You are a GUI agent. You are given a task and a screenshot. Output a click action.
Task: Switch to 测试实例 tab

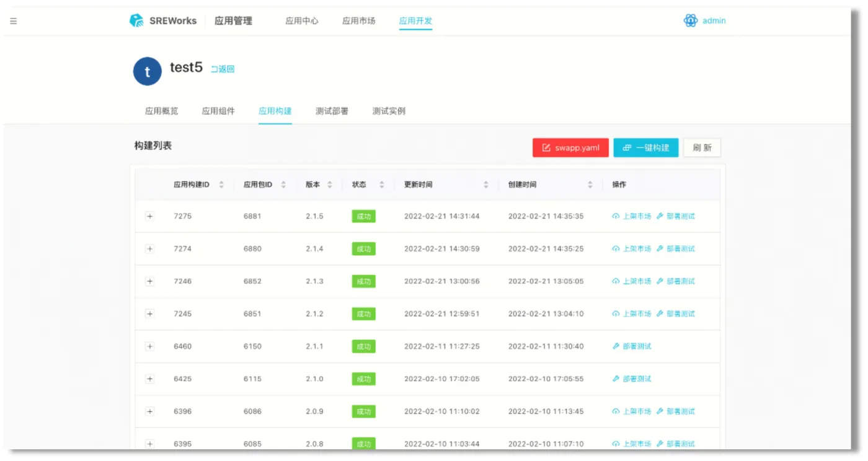click(x=389, y=111)
